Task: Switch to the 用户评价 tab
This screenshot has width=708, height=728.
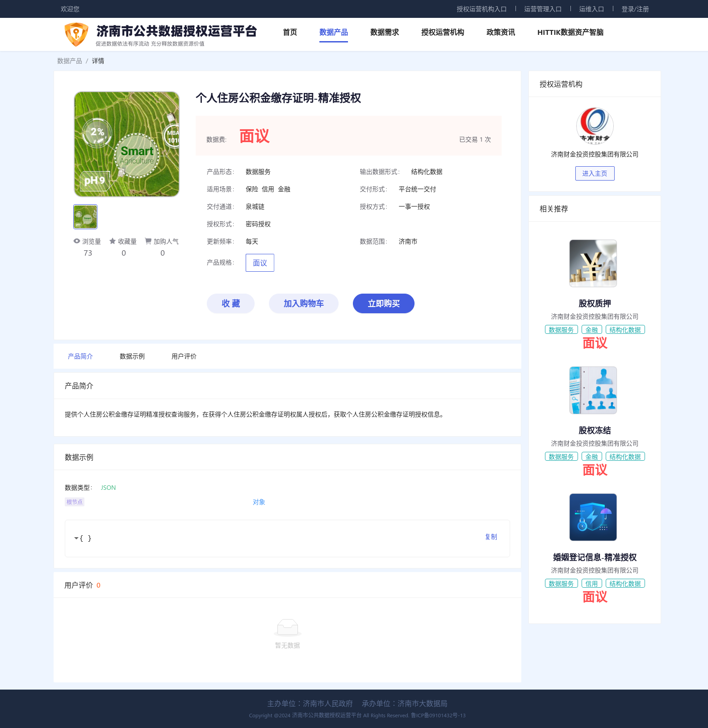Action: pos(184,356)
